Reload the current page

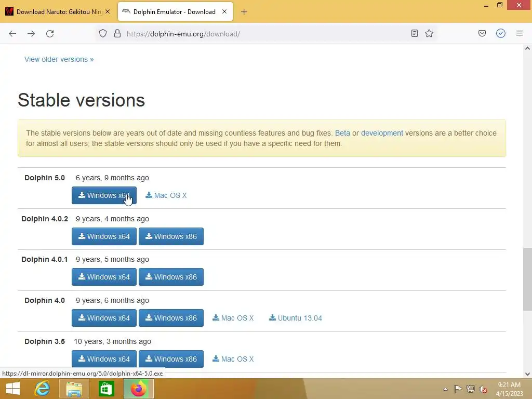click(x=50, y=34)
